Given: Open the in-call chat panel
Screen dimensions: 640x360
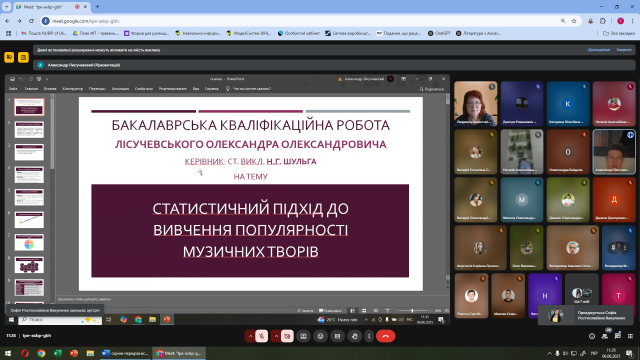Looking at the screenshot, I should (x=618, y=336).
